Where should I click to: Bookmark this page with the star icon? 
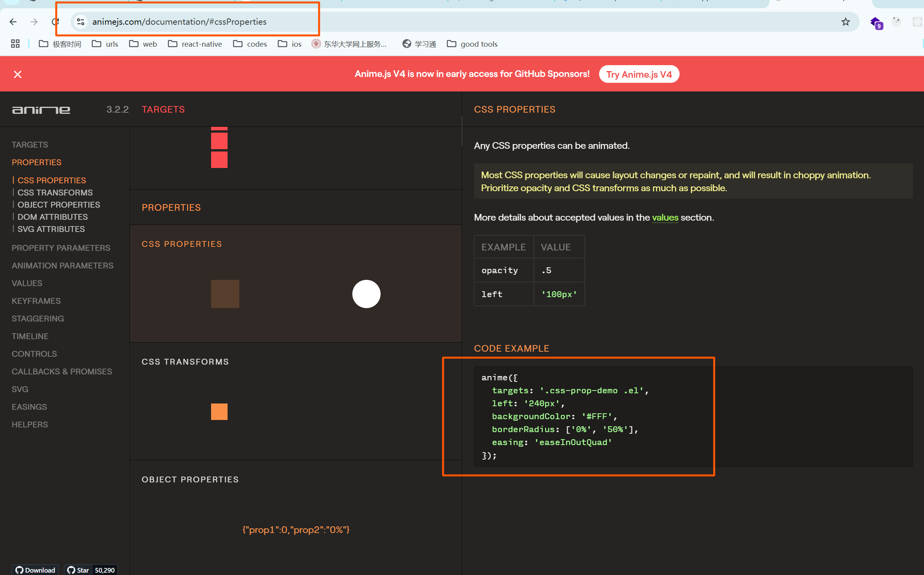pos(846,22)
